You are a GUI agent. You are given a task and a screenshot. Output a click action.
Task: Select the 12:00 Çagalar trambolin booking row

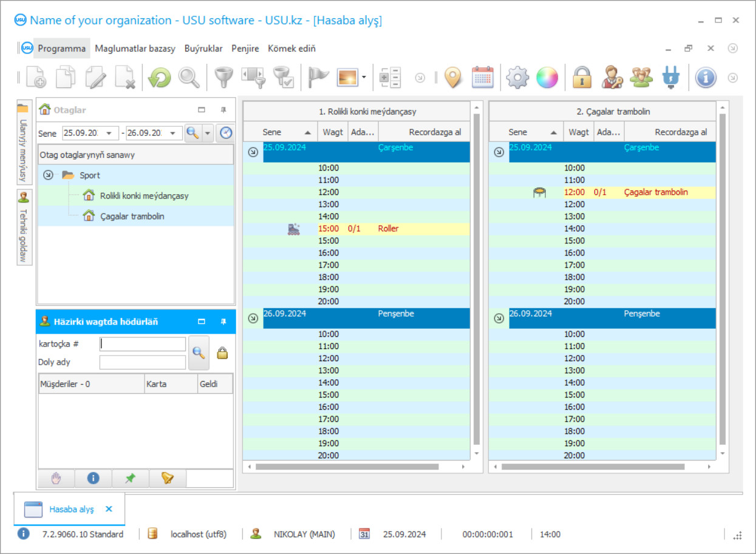(x=602, y=192)
